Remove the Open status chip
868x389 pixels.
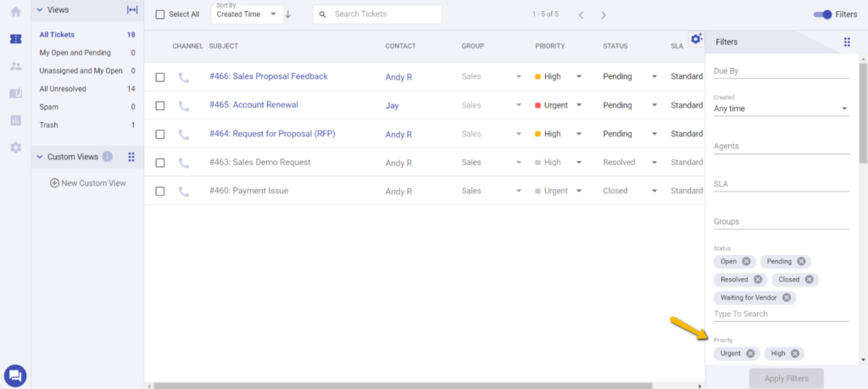pyautogui.click(x=746, y=261)
